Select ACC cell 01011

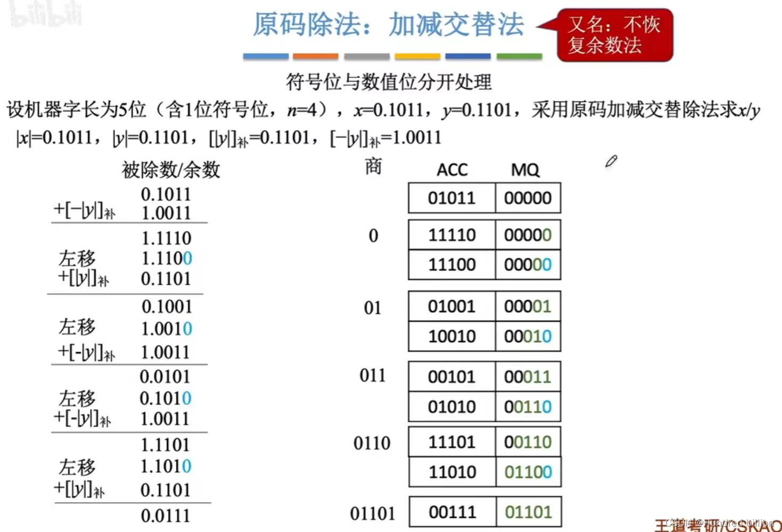(452, 198)
